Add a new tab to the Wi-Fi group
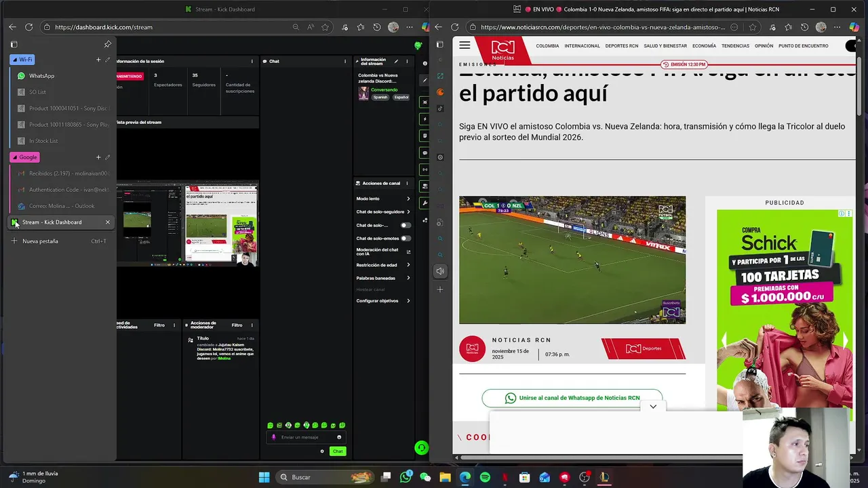Image resolution: width=868 pixels, height=488 pixels. coord(98,60)
